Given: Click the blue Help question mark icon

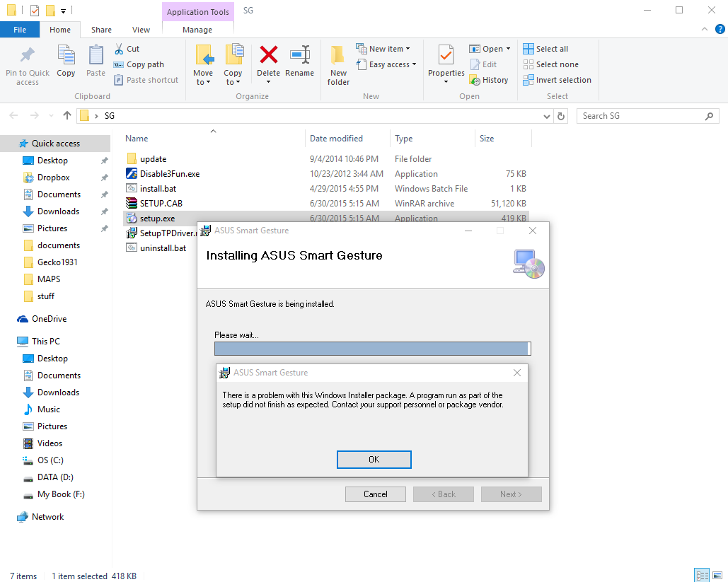Looking at the screenshot, I should tap(720, 29).
